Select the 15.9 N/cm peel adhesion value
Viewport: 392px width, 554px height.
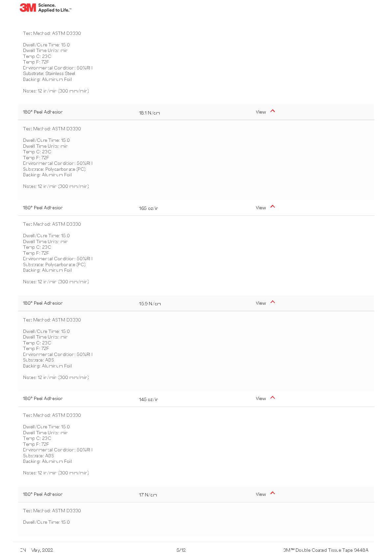pos(150,304)
